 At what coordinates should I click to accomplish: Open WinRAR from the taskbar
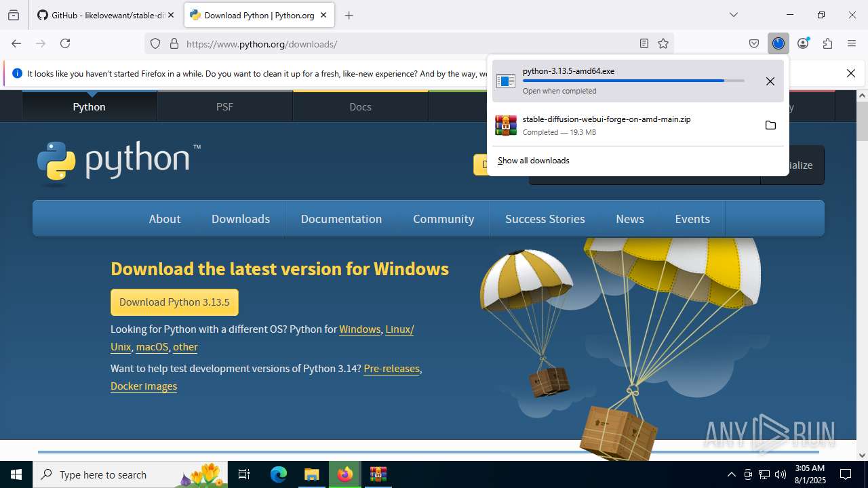coord(378,474)
